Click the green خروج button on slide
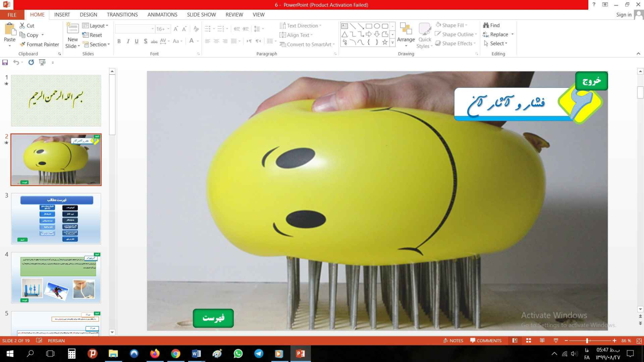 coord(591,81)
